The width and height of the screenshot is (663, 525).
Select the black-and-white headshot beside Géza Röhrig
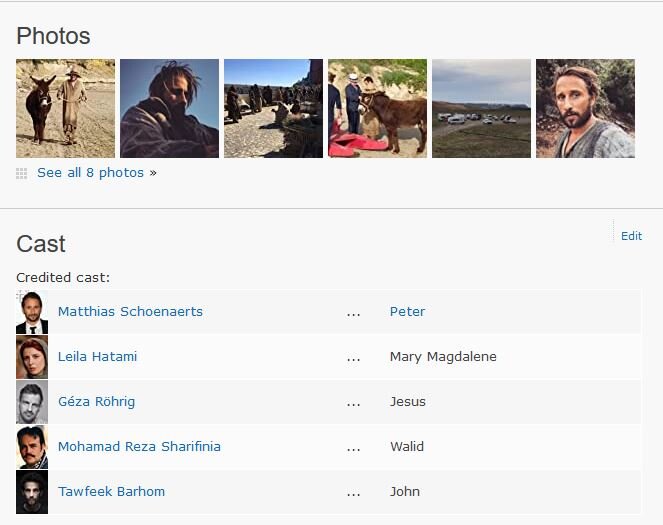pos(32,402)
